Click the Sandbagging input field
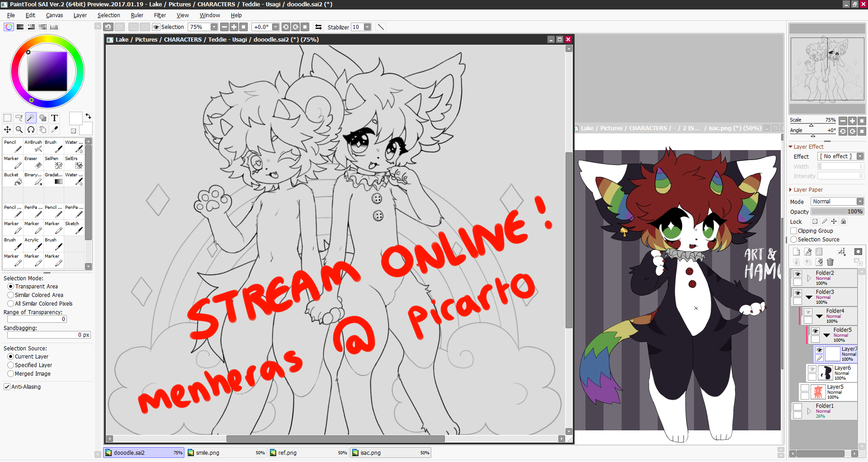 49,335
